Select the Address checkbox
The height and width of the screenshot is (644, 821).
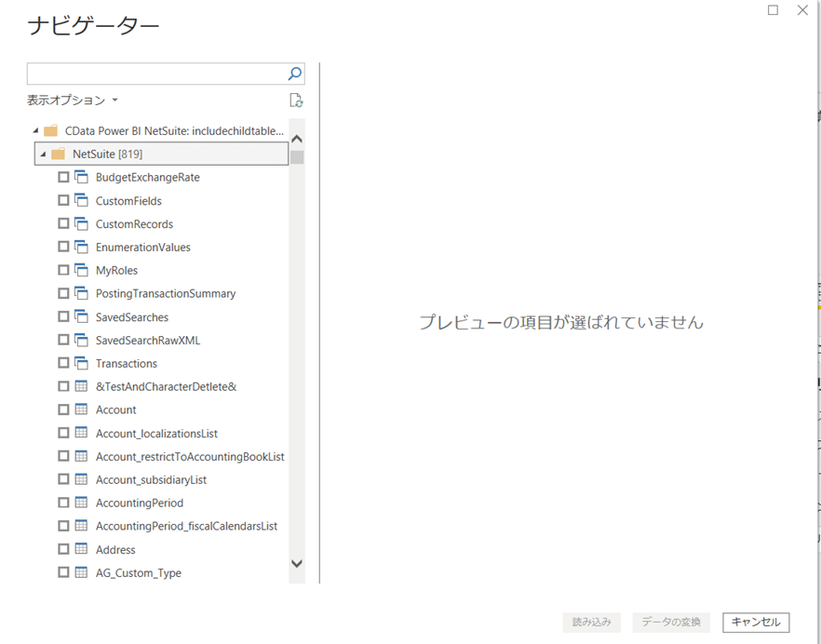[x=63, y=549]
